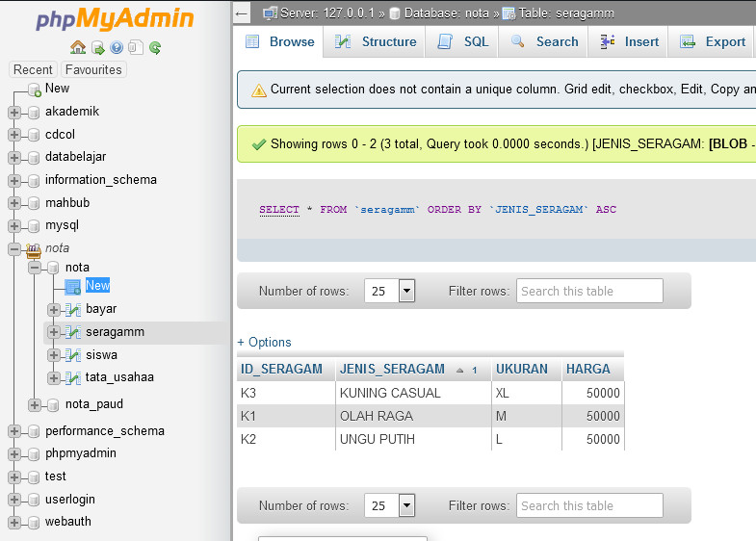Click Database: nota breadcrumb link
756x541 pixels.
447,13
